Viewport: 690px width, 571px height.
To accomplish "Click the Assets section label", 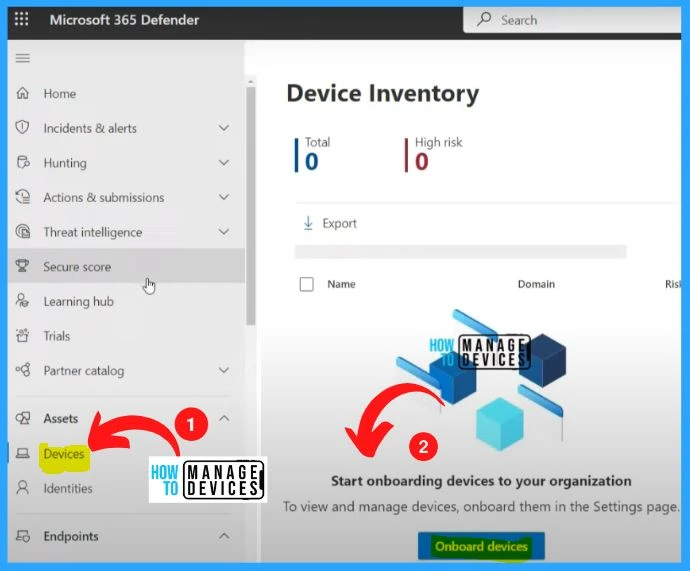I will (61, 418).
